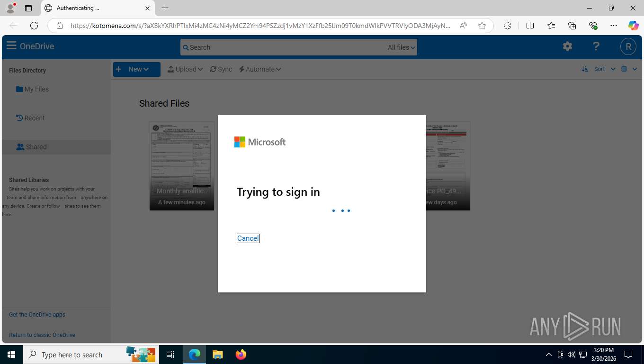Cancel the Microsoft sign-in dialog

(248, 238)
